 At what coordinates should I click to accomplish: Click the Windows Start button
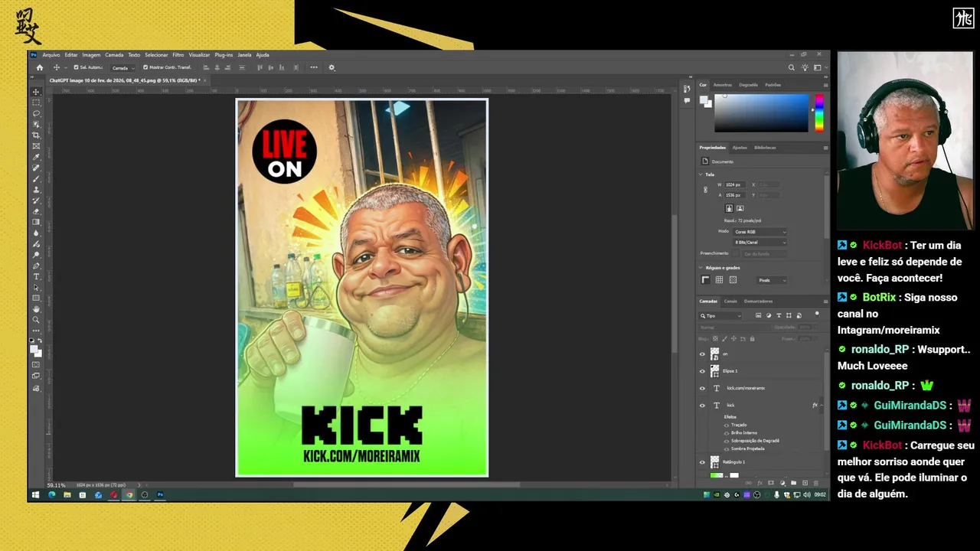[35, 495]
